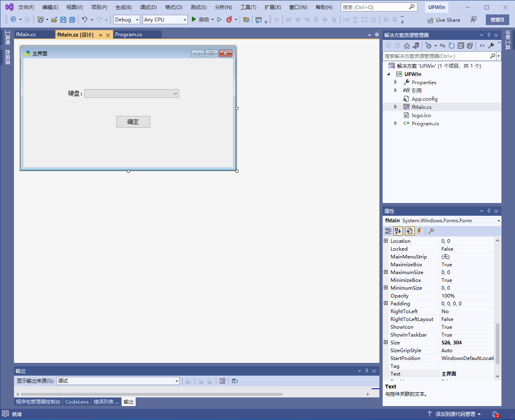Open the CodeLens tab

click(77, 402)
